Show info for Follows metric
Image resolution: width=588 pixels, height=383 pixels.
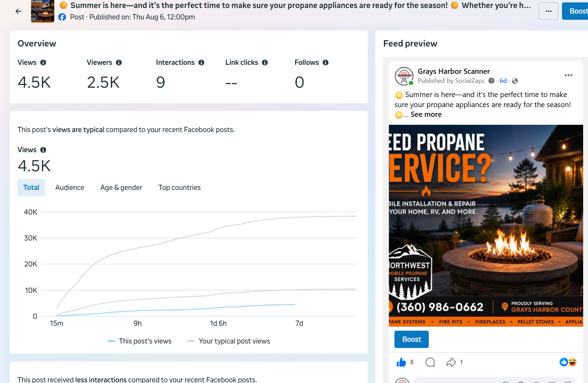click(x=325, y=62)
